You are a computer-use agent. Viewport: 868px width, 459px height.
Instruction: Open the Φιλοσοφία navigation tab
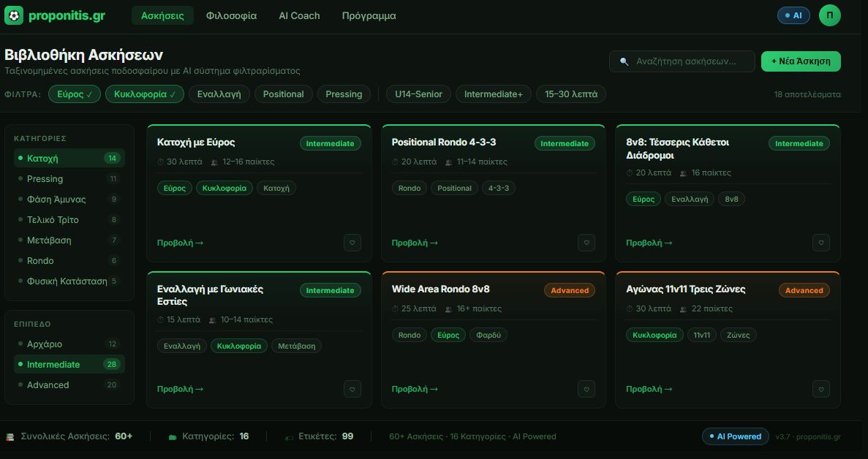231,15
